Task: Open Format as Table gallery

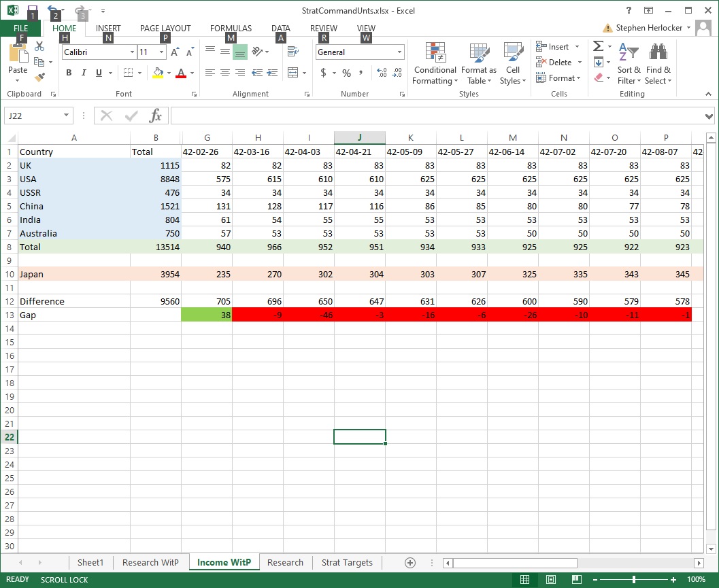Action: pyautogui.click(x=479, y=63)
